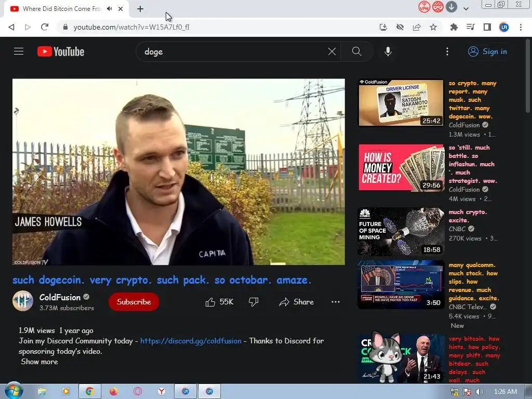Open File Explorer from the taskbar
Viewport: 532px width, 399px height.
point(42,392)
